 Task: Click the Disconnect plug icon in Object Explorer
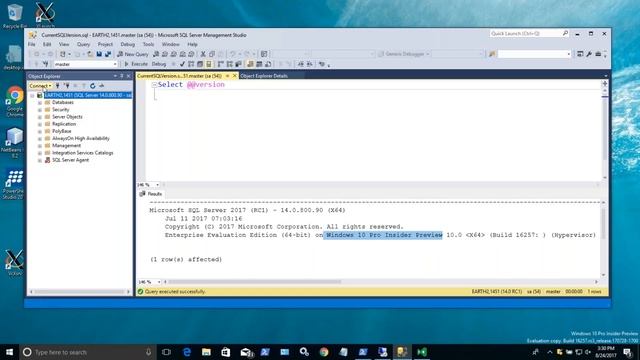tap(67, 86)
